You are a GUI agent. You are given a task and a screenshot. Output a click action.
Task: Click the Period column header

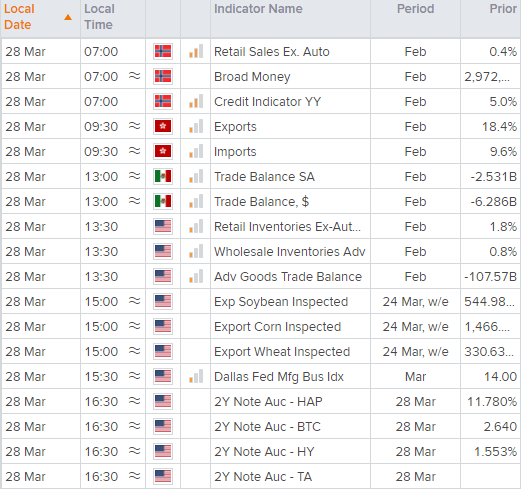click(x=415, y=9)
